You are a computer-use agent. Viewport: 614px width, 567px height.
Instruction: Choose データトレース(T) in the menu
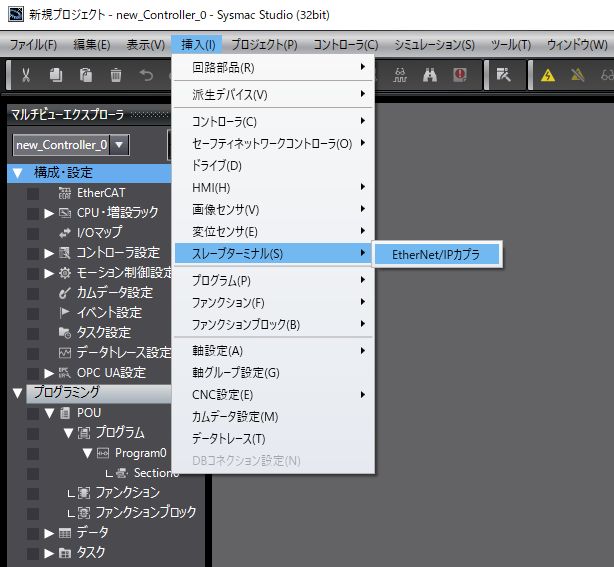tap(273, 439)
